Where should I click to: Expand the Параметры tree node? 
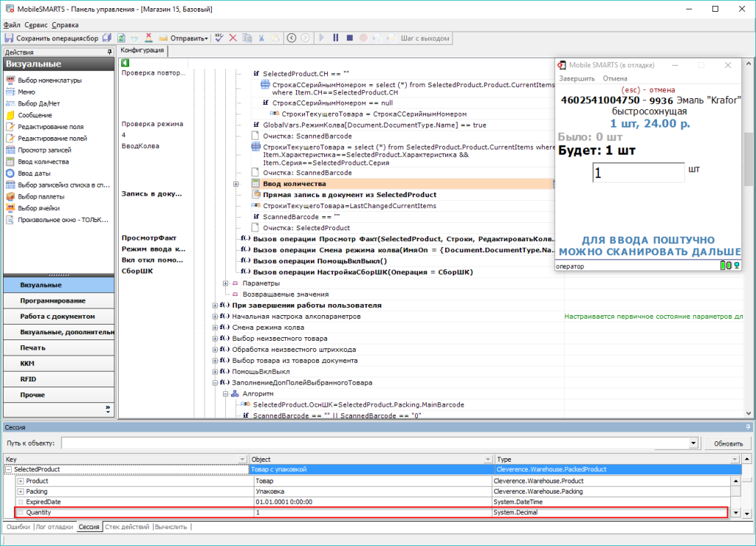click(225, 283)
